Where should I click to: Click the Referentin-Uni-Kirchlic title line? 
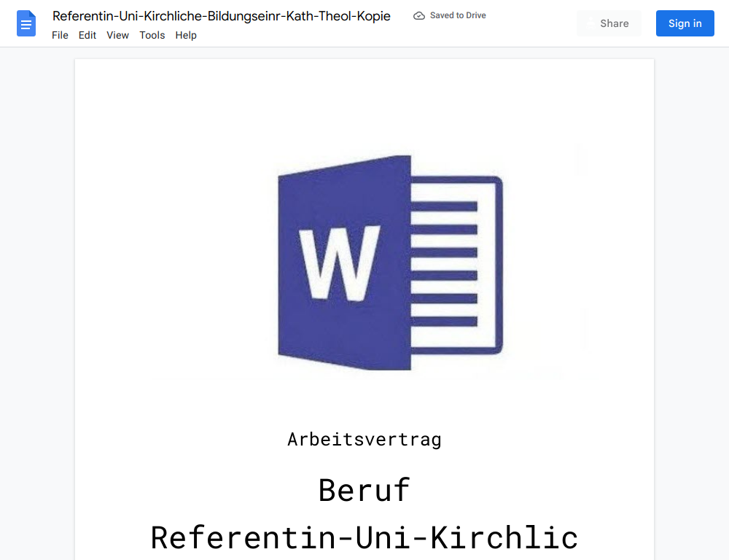[364, 537]
